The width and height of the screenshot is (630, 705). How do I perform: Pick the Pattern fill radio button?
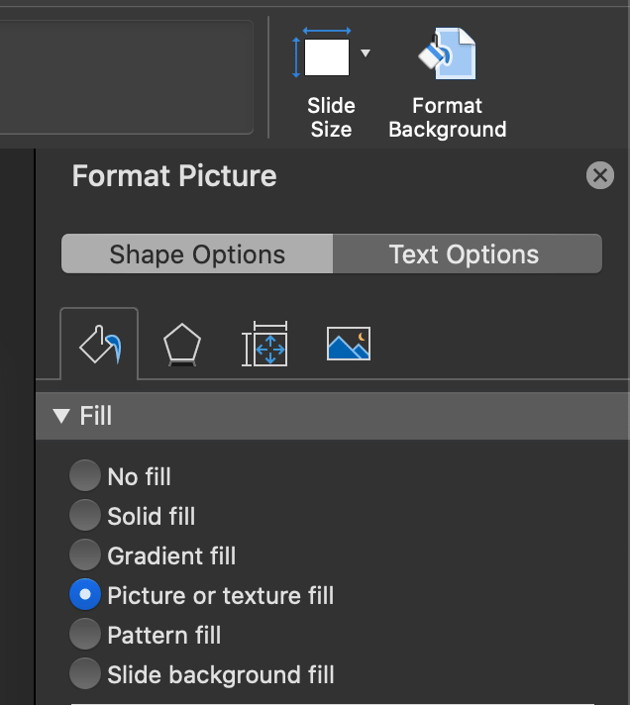tap(85, 634)
